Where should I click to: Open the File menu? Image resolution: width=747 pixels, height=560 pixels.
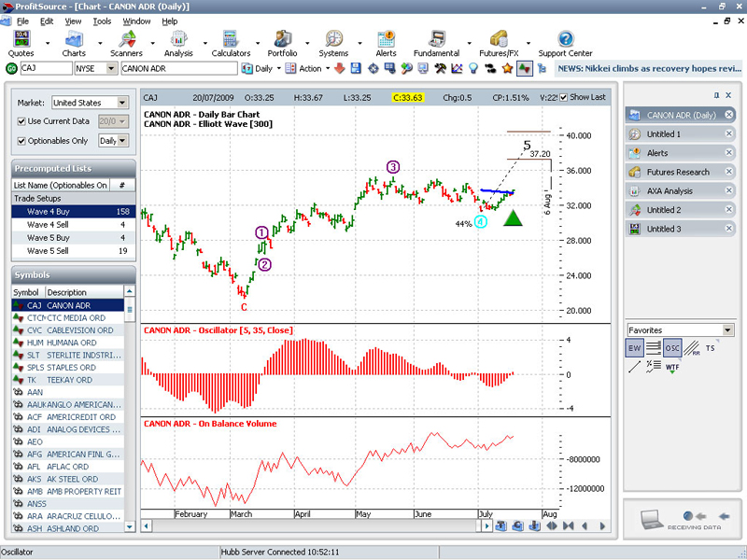pos(22,21)
